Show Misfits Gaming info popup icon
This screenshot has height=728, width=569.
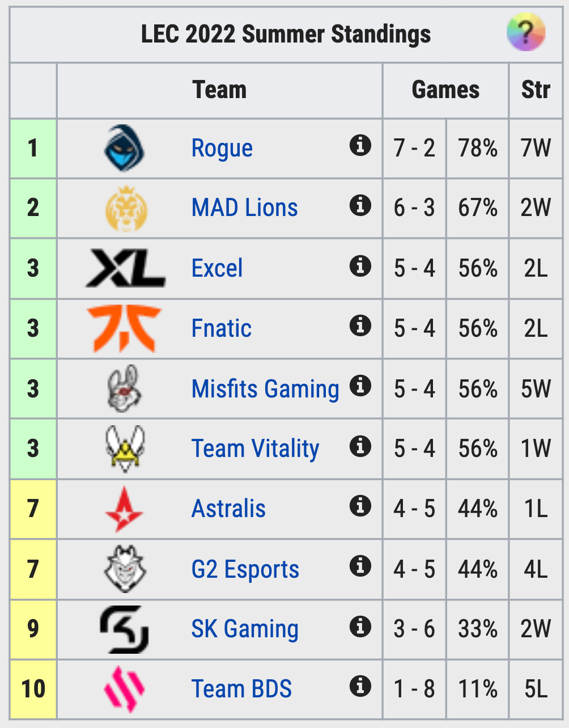[360, 386]
